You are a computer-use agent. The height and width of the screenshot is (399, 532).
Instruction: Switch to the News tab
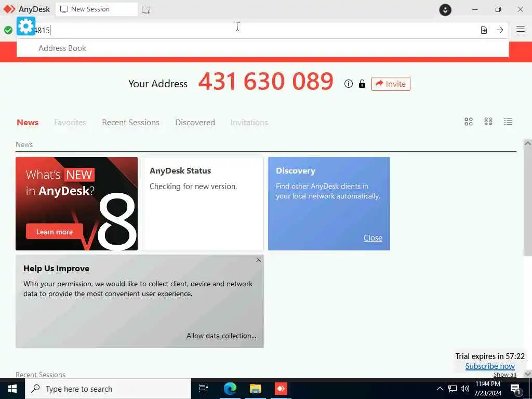[28, 123]
